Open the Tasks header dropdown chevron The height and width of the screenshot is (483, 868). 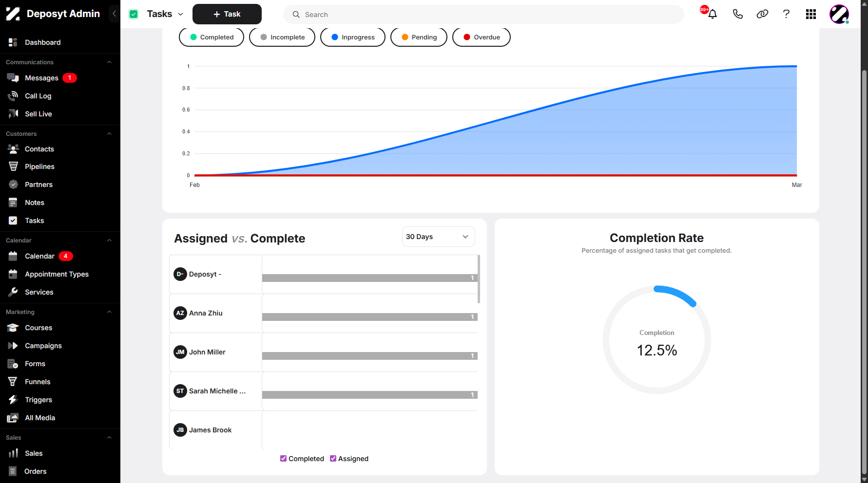(180, 14)
